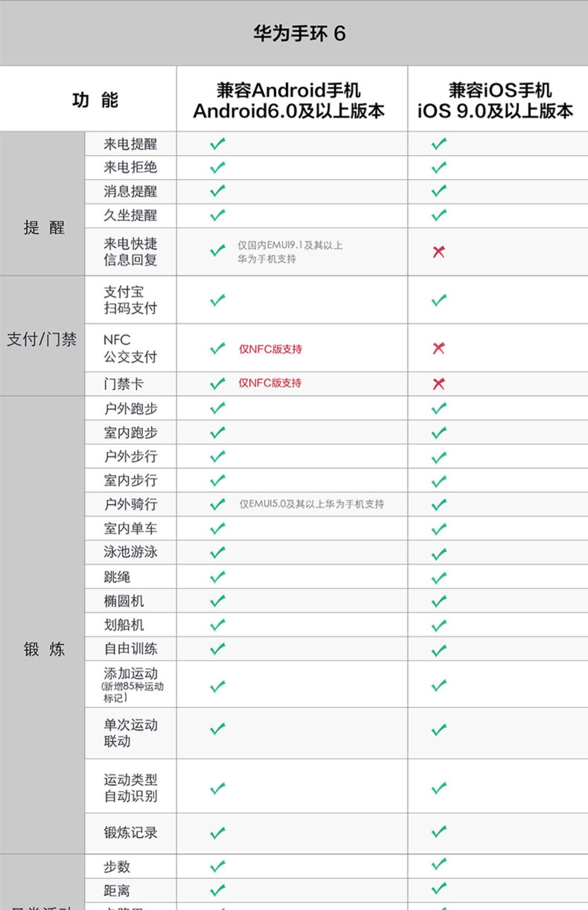Click the iOS red X for 来电快捷信息回复
588x910 pixels.
(x=439, y=252)
